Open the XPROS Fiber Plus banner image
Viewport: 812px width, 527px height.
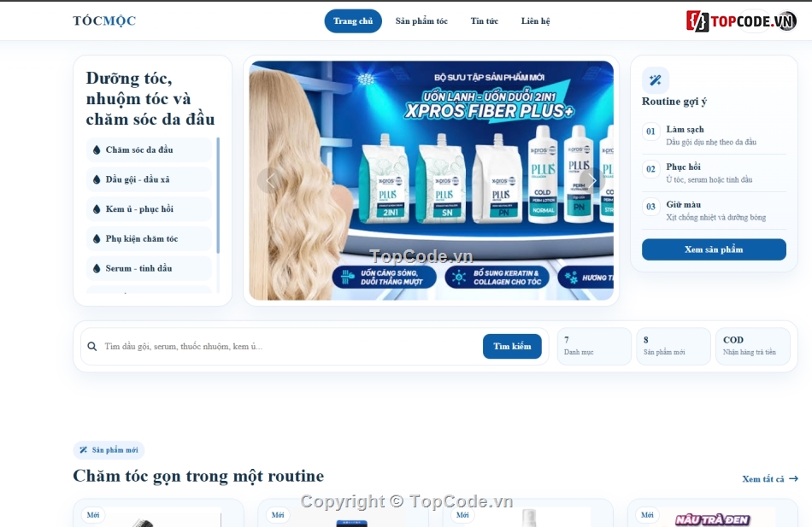point(431,180)
